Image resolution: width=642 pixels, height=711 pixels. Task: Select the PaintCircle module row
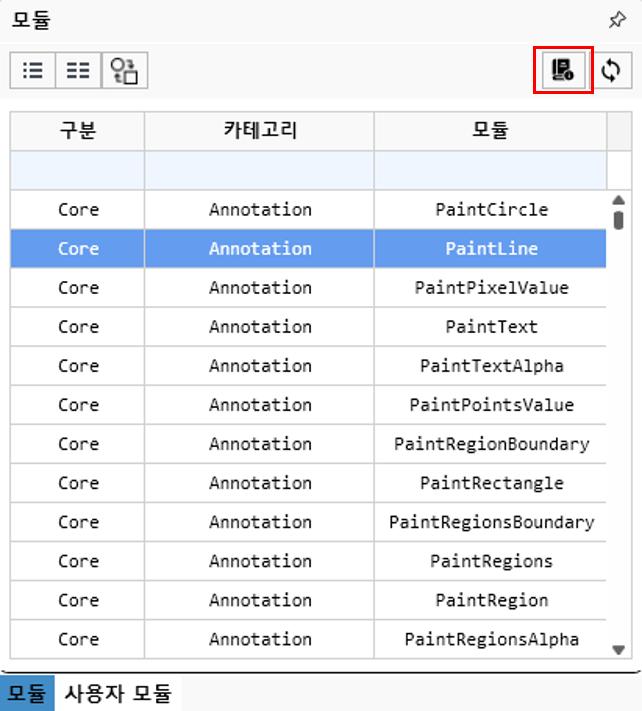click(491, 210)
